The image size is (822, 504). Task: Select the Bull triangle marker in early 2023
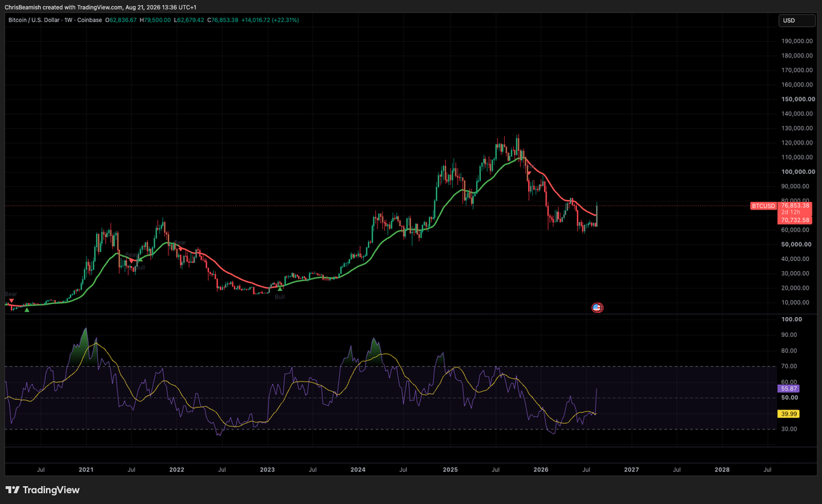point(279,289)
